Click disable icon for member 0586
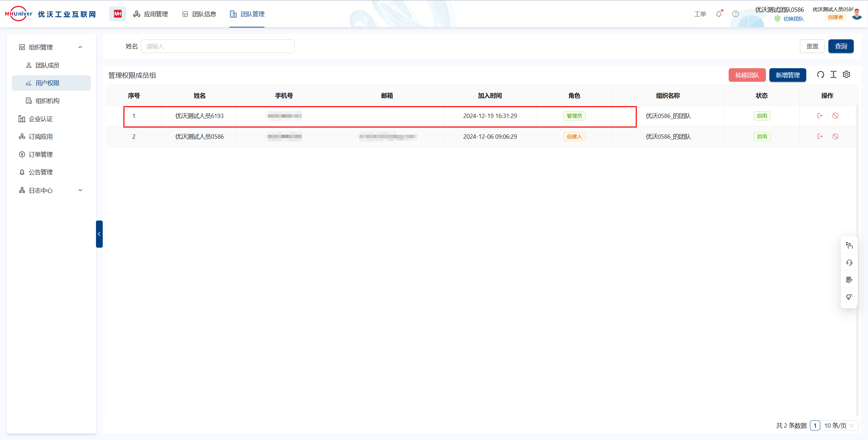This screenshot has width=868, height=440. (x=835, y=136)
